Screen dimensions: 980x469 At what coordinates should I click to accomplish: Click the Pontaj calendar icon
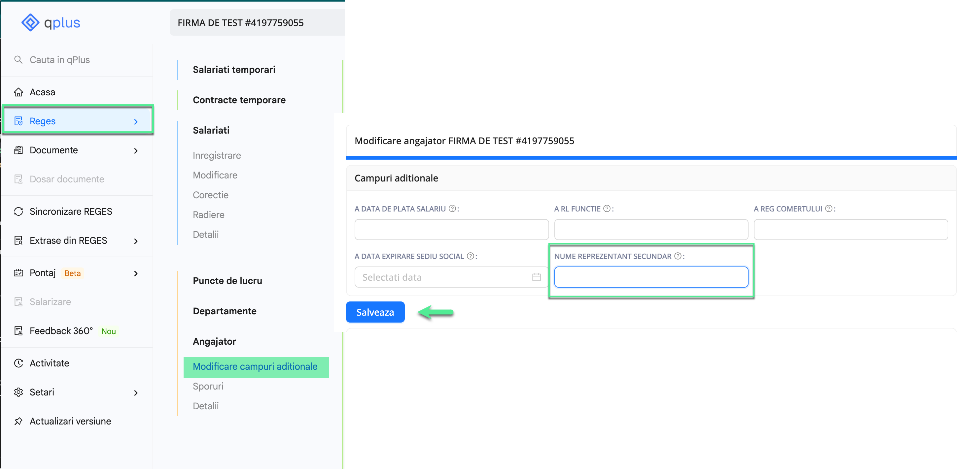click(x=18, y=273)
